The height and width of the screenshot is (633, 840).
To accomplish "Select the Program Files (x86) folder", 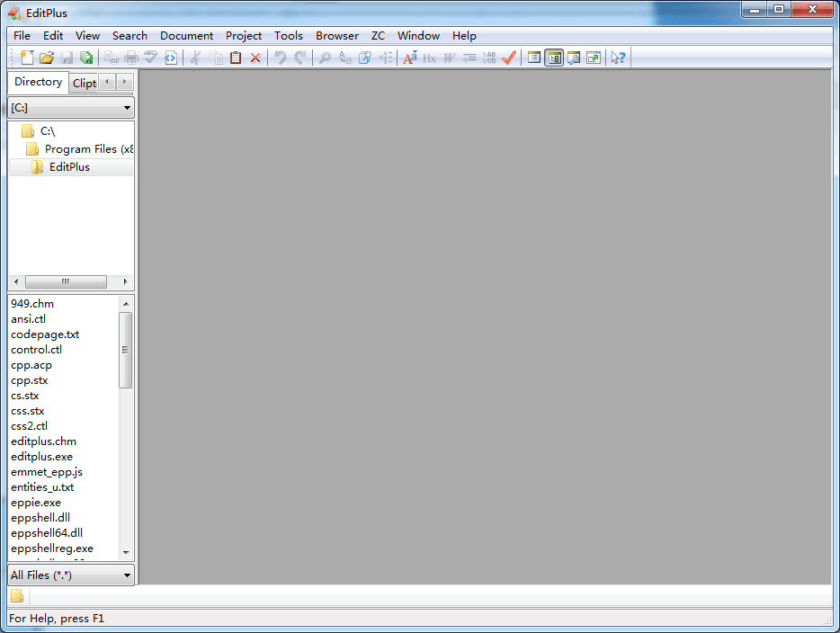I will 79,149.
